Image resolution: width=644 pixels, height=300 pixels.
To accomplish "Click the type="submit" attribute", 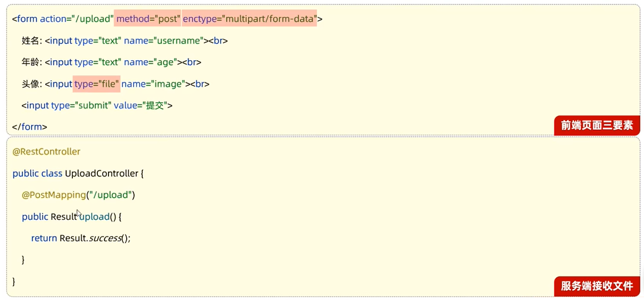I will point(81,106).
